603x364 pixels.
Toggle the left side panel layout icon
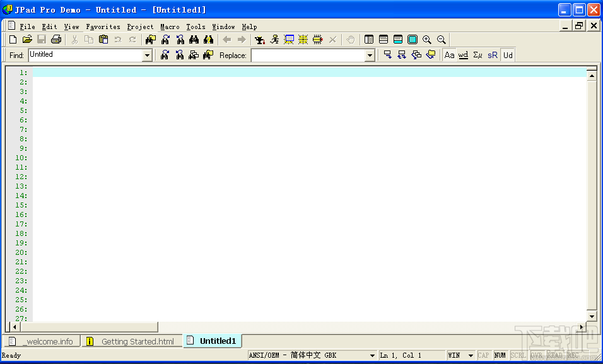[x=369, y=40]
